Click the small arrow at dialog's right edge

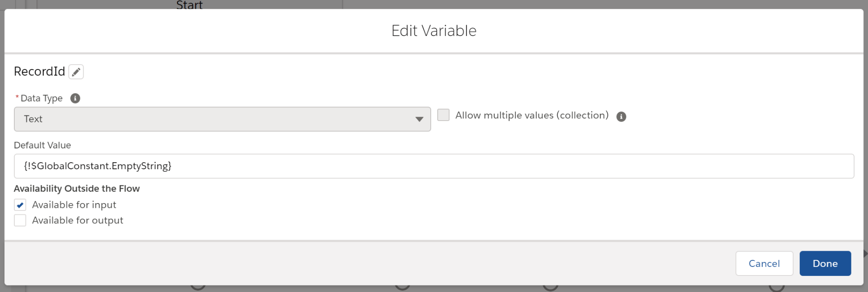(x=865, y=253)
